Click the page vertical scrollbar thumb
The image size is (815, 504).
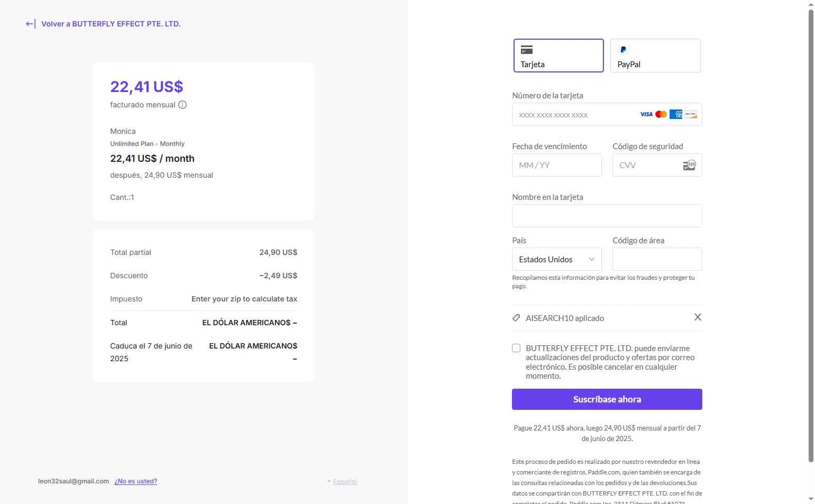pos(811,236)
